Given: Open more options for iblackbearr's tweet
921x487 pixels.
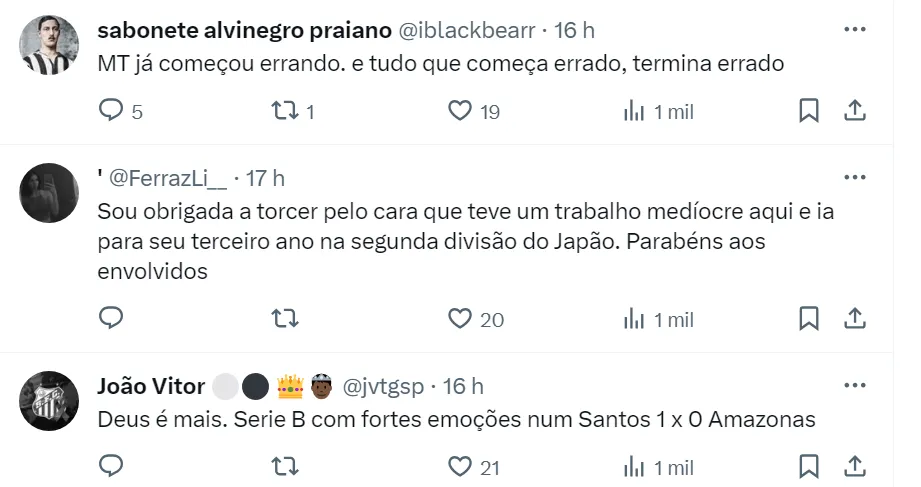Looking at the screenshot, I should pyautogui.click(x=854, y=30).
